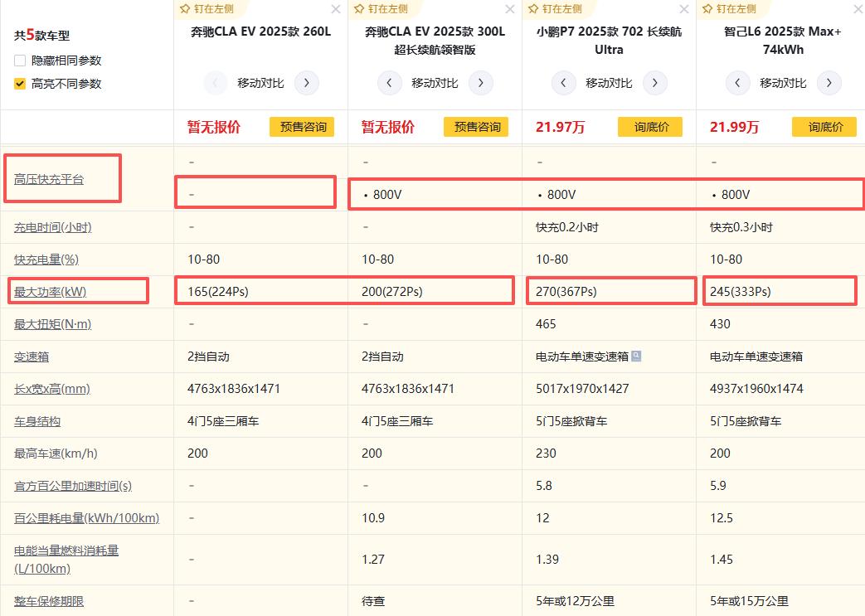
Task: Click 询底价 for 小鹏P7
Action: (649, 127)
